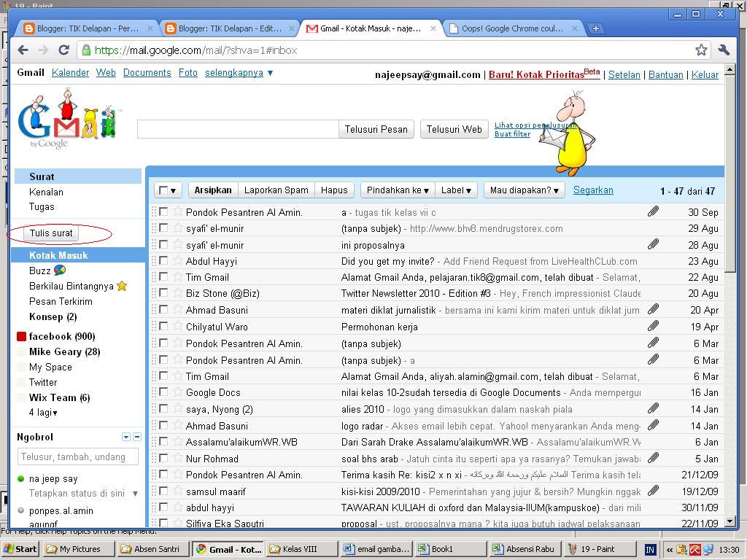The width and height of the screenshot is (747, 560).
Task: Tick the checkbox for the Abdul Hayyi 23 Agu message
Action: (x=163, y=260)
